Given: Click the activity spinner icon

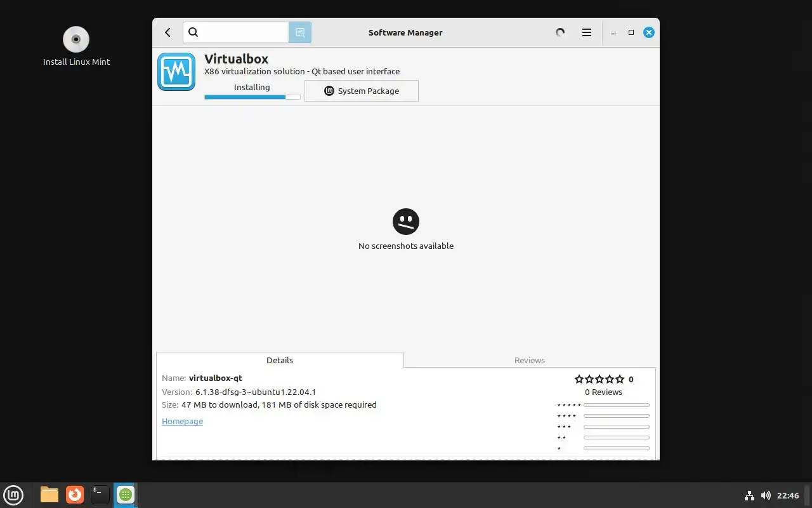Looking at the screenshot, I should (x=560, y=32).
